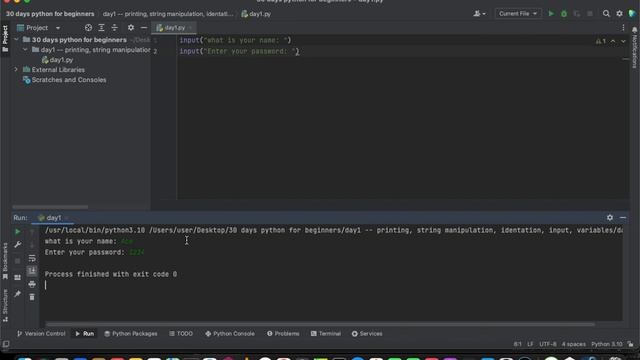Toggle pin tab in Run panel
Image resolution: width=640 pixels, height=360 pixels.
coord(18,293)
